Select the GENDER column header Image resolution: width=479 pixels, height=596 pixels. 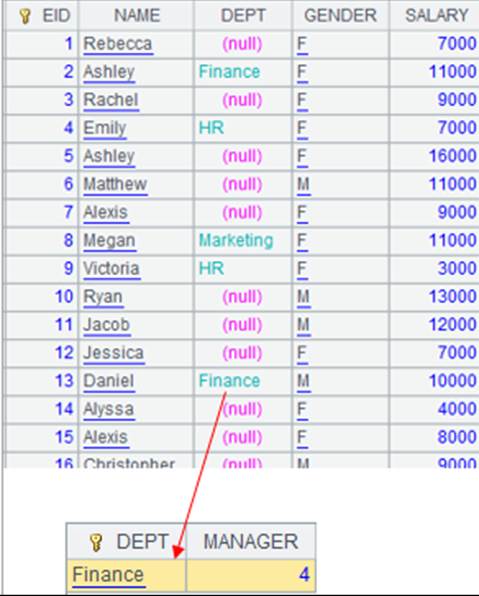pyautogui.click(x=340, y=16)
